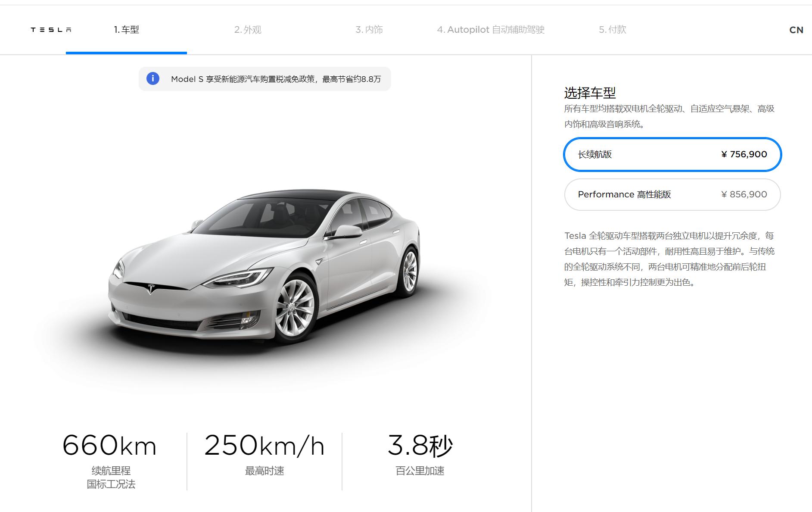
Task: Choose Performance 高性能版 model
Action: [x=672, y=194]
